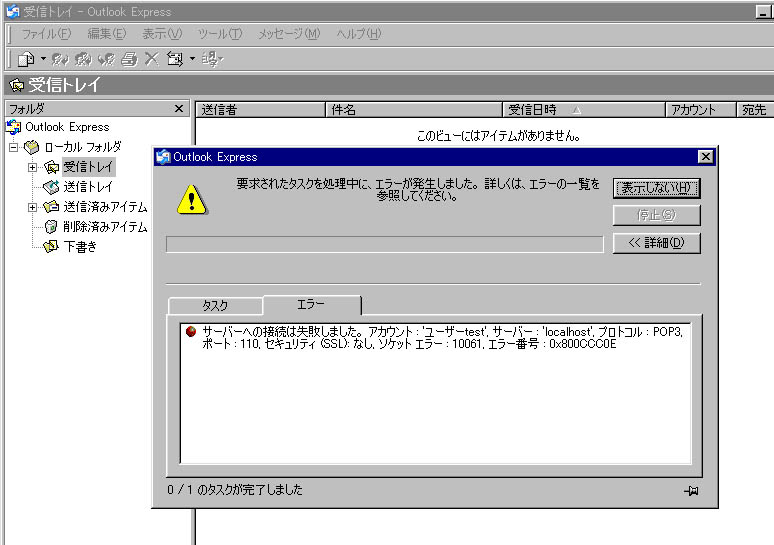Open the メッセージ(M) menu

pyautogui.click(x=289, y=34)
